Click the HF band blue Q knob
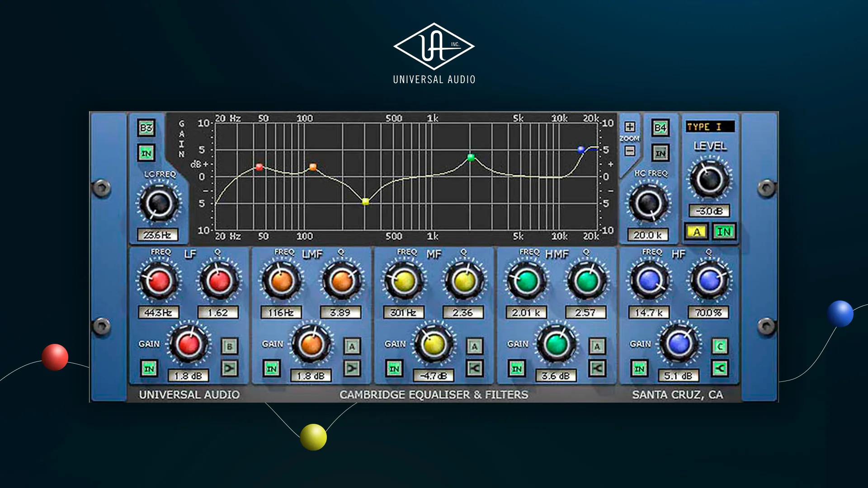 pyautogui.click(x=709, y=281)
